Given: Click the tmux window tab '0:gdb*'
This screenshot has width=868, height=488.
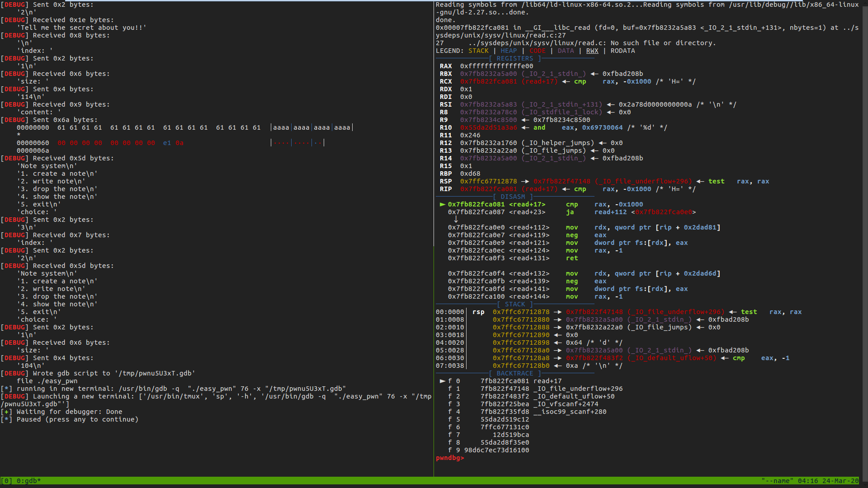Looking at the screenshot, I should 28,481.
